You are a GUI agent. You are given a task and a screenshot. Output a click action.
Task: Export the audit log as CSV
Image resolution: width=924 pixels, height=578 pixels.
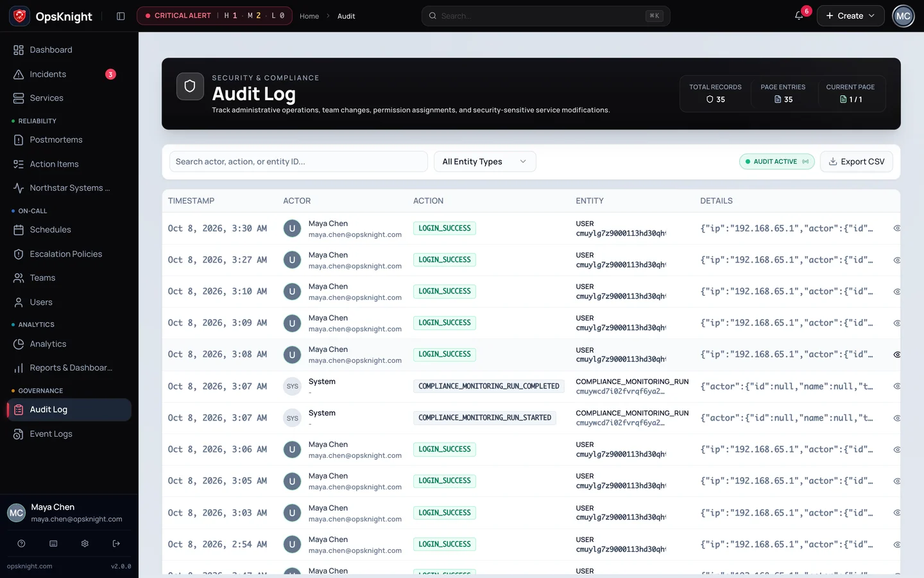[856, 162]
